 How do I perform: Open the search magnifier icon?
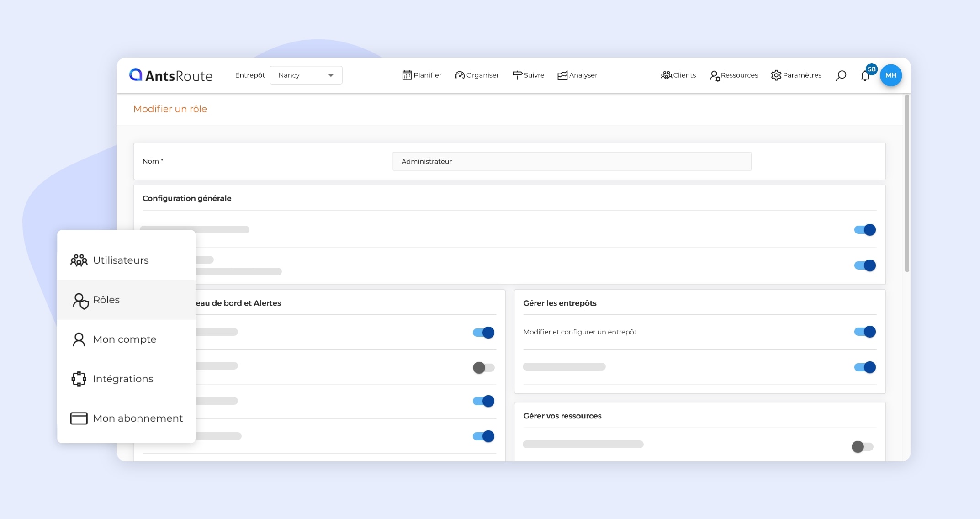tap(841, 75)
